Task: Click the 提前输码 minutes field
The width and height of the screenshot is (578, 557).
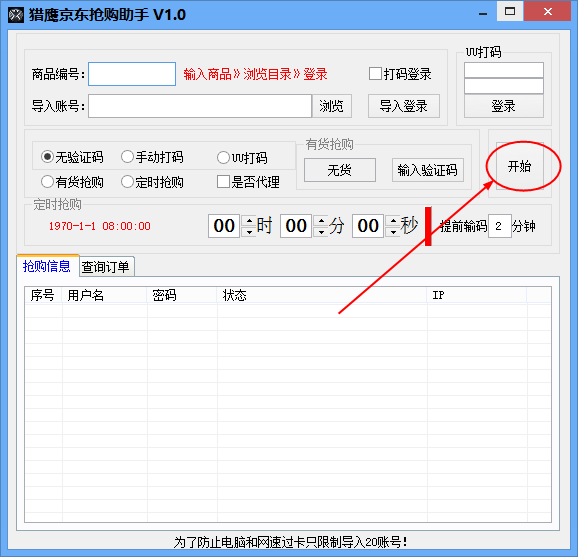Action: click(x=500, y=226)
